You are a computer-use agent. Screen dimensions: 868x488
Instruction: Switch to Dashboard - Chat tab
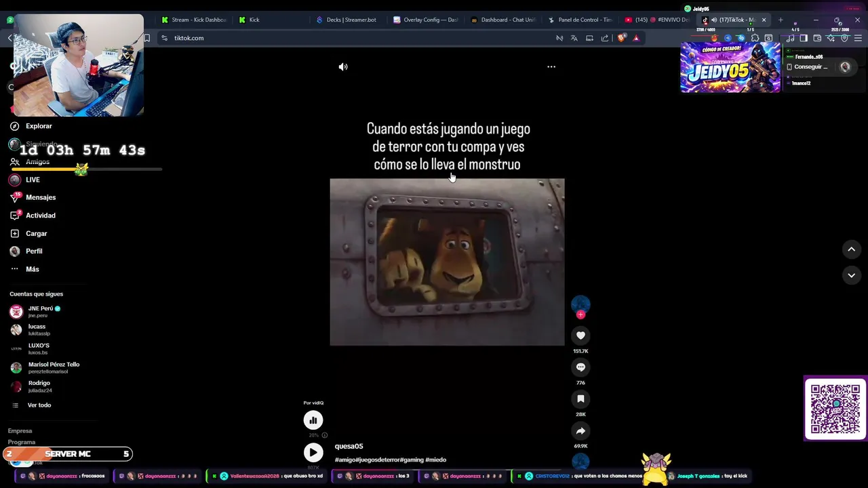(503, 20)
